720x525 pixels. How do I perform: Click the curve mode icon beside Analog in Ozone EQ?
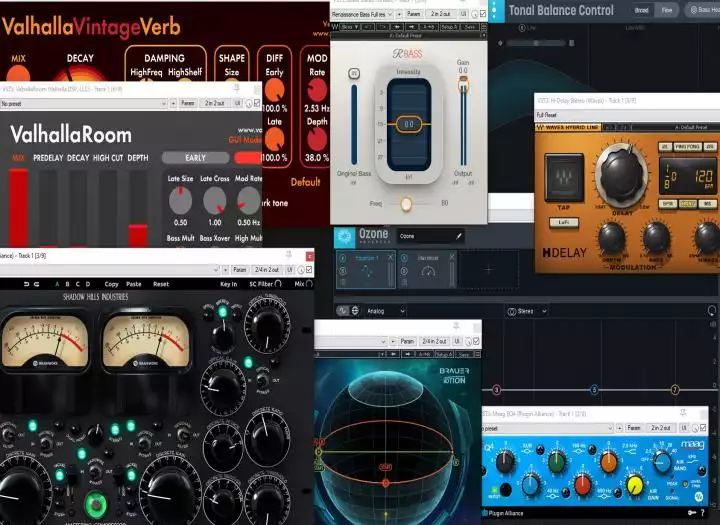(343, 311)
